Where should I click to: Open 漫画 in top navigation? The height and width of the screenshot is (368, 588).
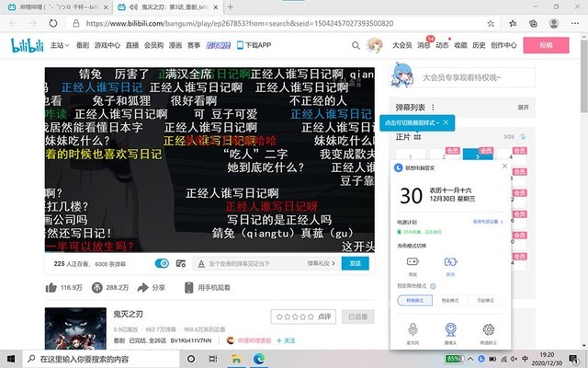point(175,45)
